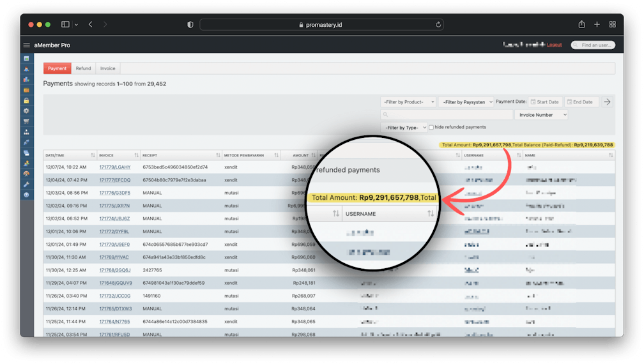
Task: Click the Logout link
Action: click(x=554, y=45)
